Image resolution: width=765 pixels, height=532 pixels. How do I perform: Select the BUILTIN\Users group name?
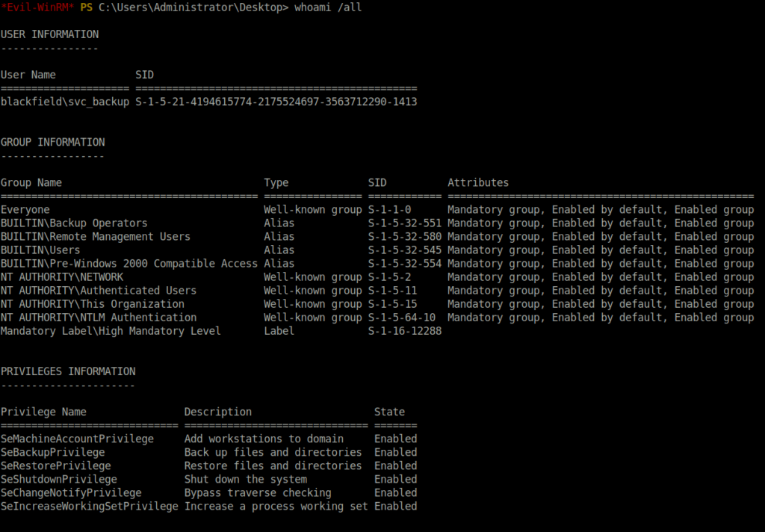click(x=40, y=250)
